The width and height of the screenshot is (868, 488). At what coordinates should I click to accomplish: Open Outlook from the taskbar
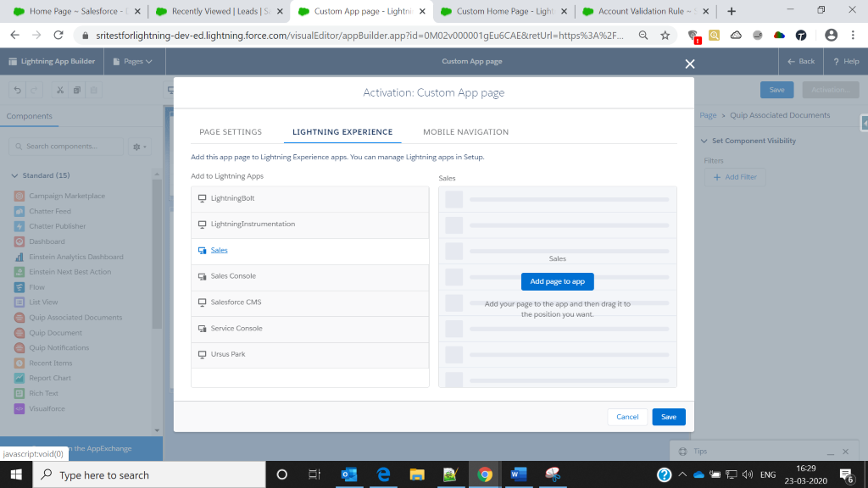(x=348, y=474)
